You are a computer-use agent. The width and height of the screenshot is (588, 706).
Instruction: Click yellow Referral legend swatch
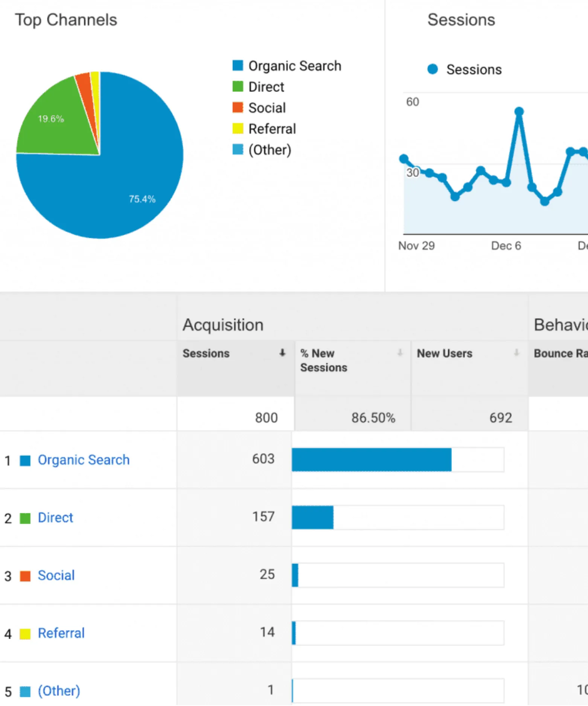(x=238, y=129)
